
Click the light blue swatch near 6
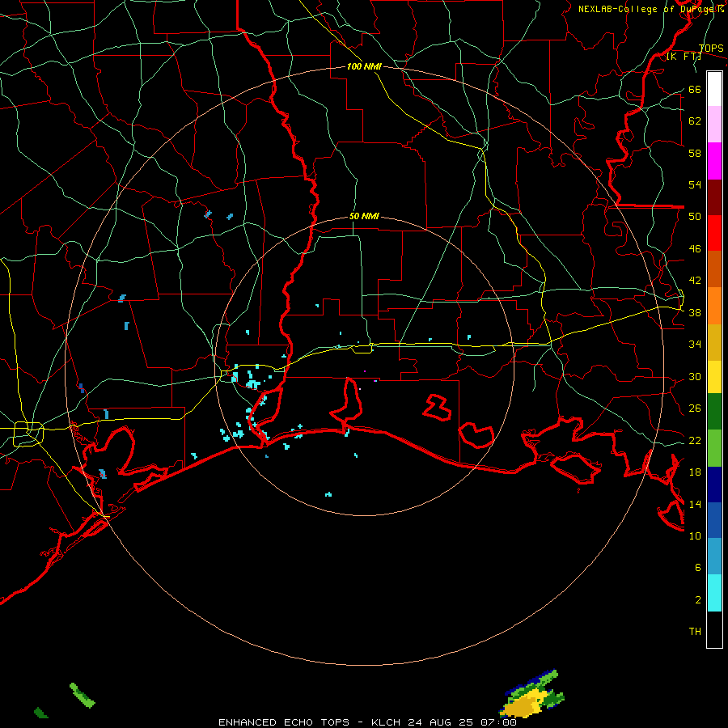point(714,557)
